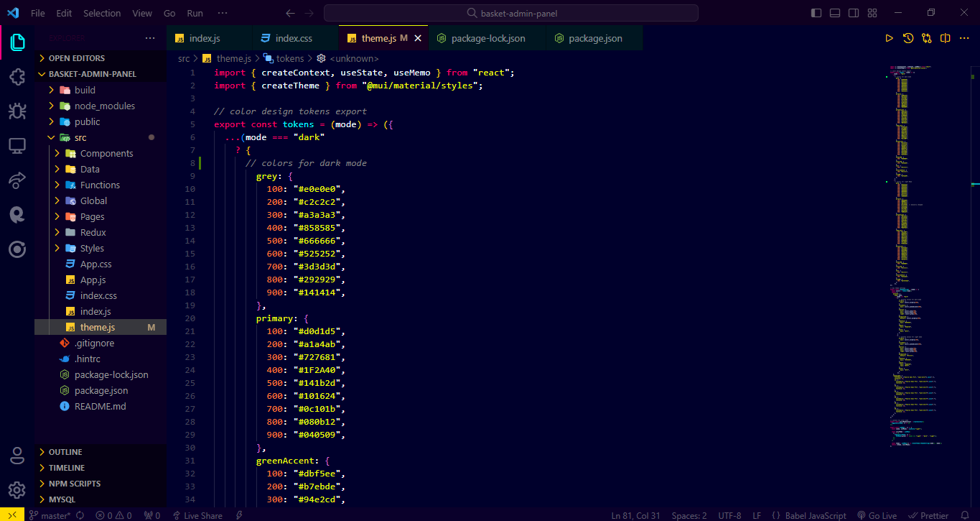Open changes compare icon in editor toolbar
Screen dimensions: 980x521
(927, 38)
